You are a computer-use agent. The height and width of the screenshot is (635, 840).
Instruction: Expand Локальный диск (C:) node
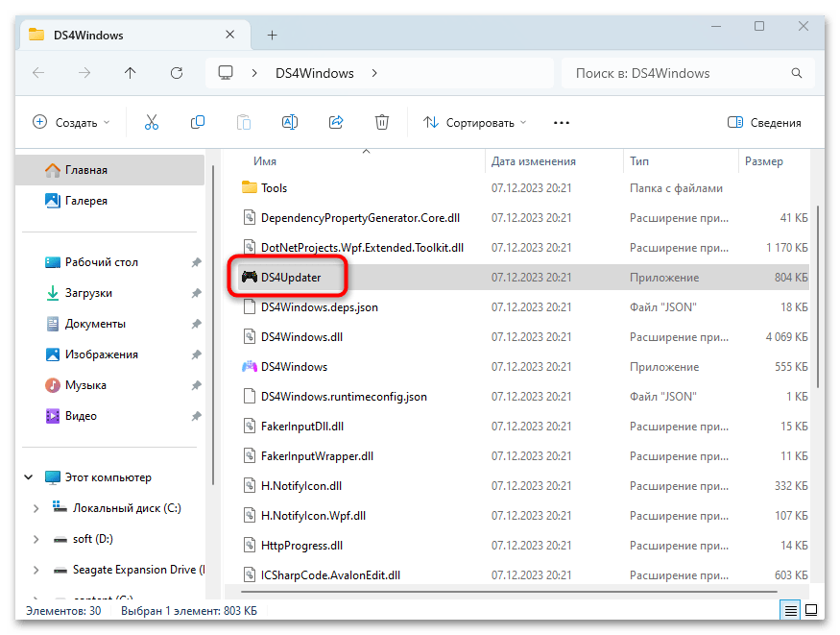point(36,508)
